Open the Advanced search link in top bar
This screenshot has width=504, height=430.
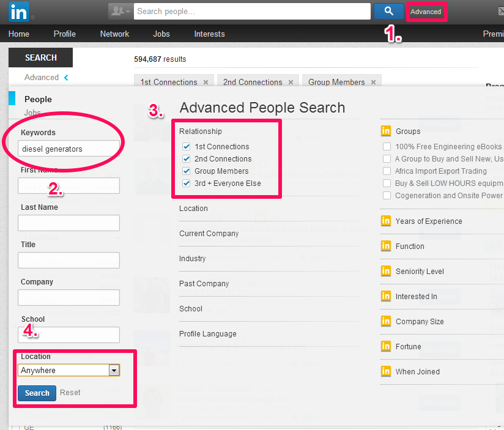coord(426,12)
